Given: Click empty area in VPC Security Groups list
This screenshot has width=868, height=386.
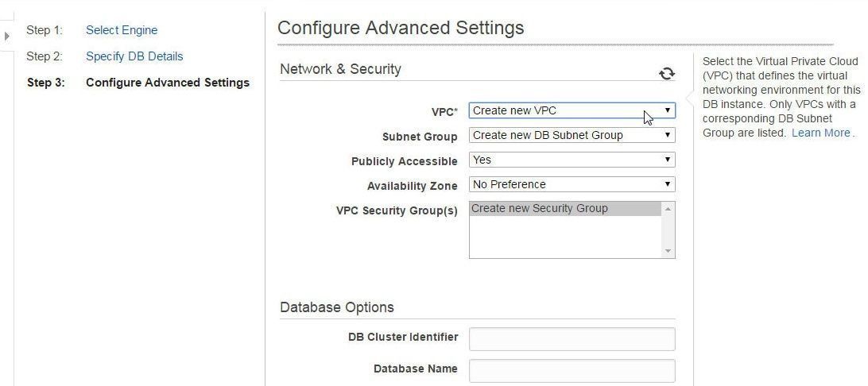Looking at the screenshot, I should click(x=565, y=237).
